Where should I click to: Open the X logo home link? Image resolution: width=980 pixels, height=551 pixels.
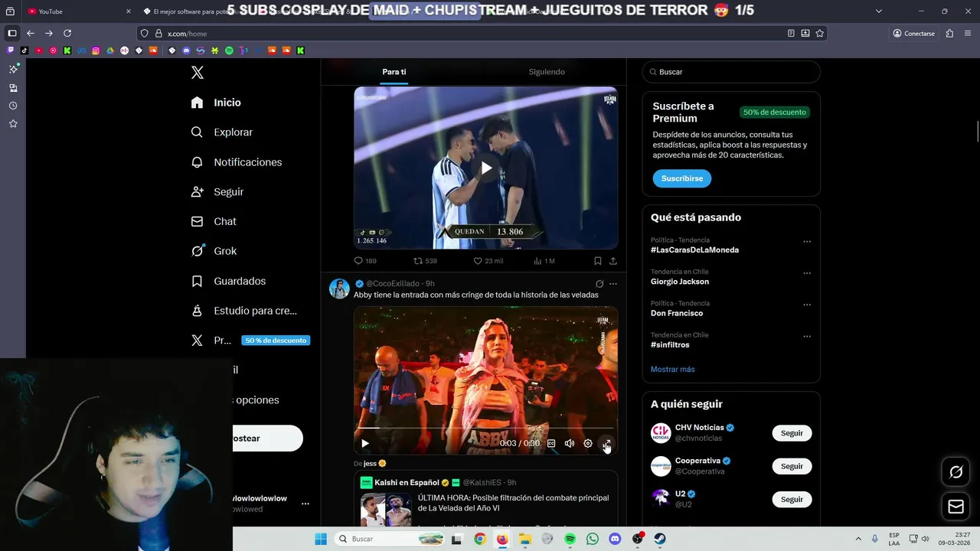(198, 73)
